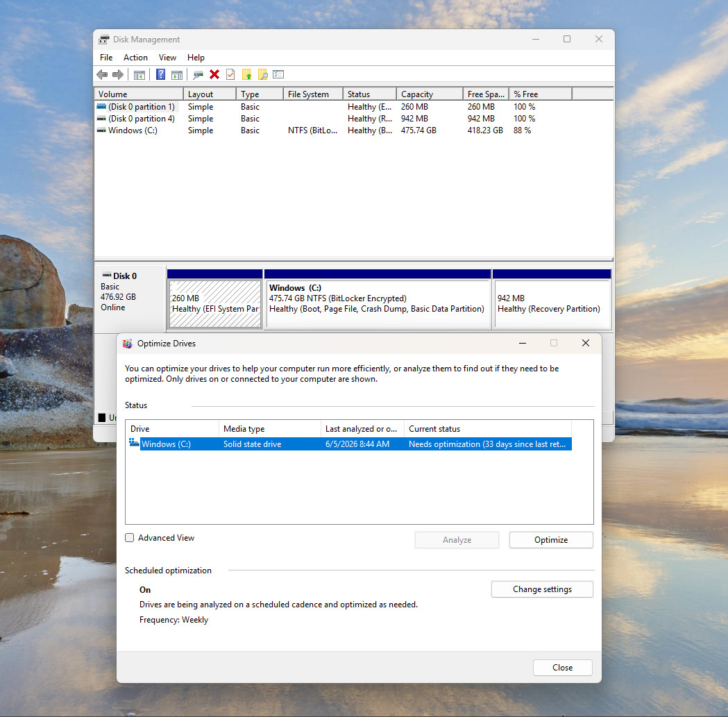Open the Action menu

tap(135, 58)
